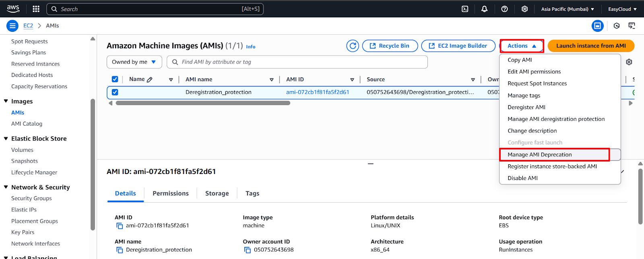644x259 pixels.
Task: Refresh the AMI list
Action: pyautogui.click(x=353, y=46)
